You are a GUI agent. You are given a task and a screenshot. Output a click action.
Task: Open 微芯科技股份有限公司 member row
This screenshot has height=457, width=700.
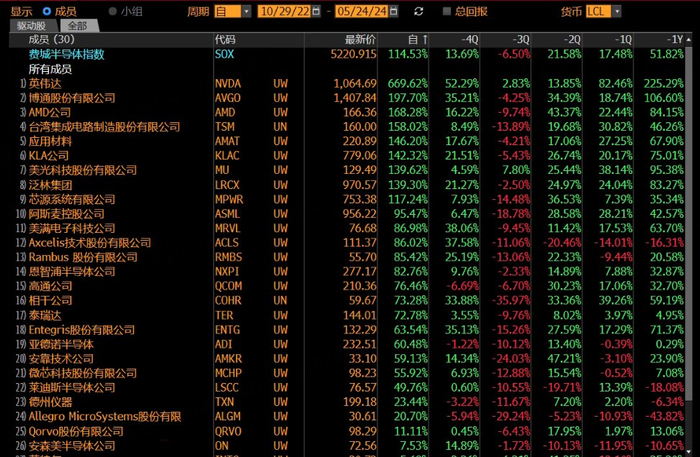tap(83, 373)
